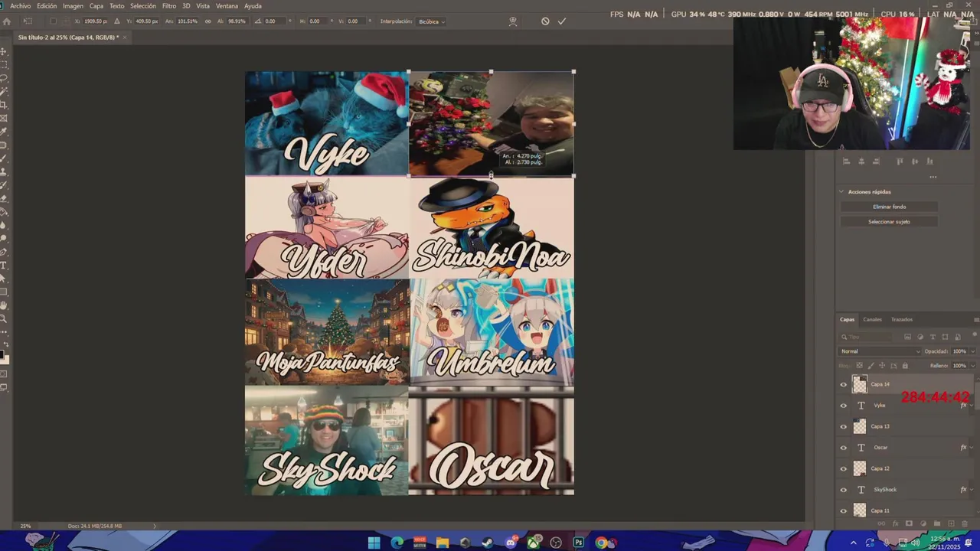980x551 pixels.
Task: Open the Imagen menu
Action: tap(73, 6)
